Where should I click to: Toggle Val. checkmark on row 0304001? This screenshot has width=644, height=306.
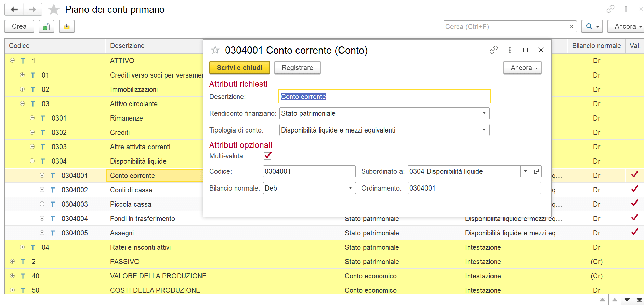(x=635, y=175)
